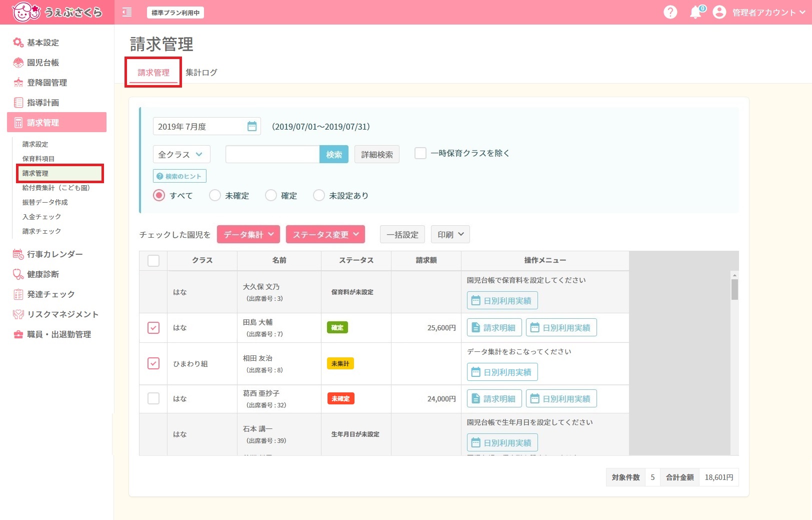Screen dimensions: 812x520
Task: Click the 基本設定 gear icon
Action: [x=18, y=43]
